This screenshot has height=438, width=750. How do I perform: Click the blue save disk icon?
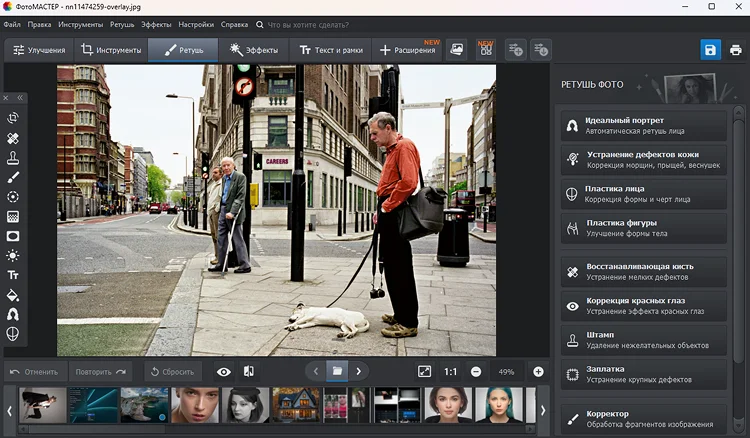pyautogui.click(x=710, y=50)
